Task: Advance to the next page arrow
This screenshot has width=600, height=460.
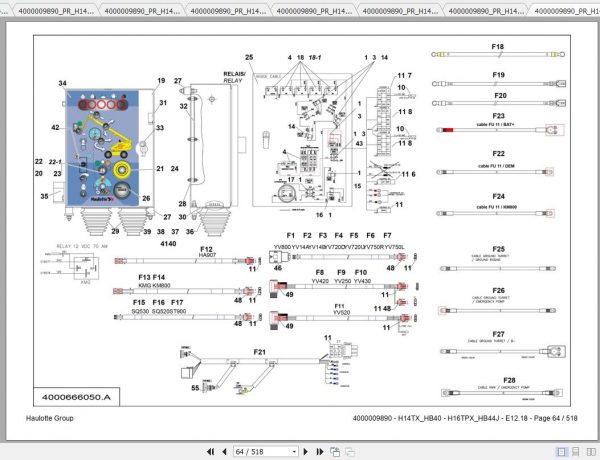Action: tap(305, 452)
